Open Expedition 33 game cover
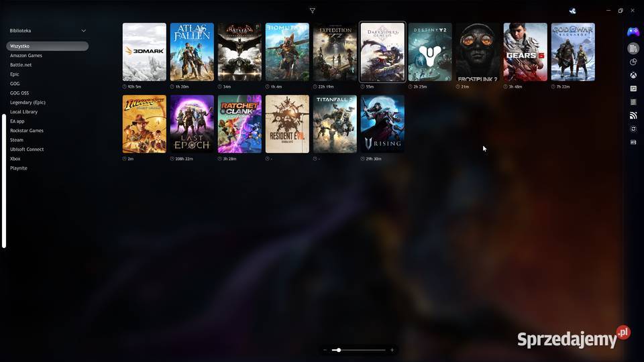Image resolution: width=644 pixels, height=362 pixels. pyautogui.click(x=335, y=52)
